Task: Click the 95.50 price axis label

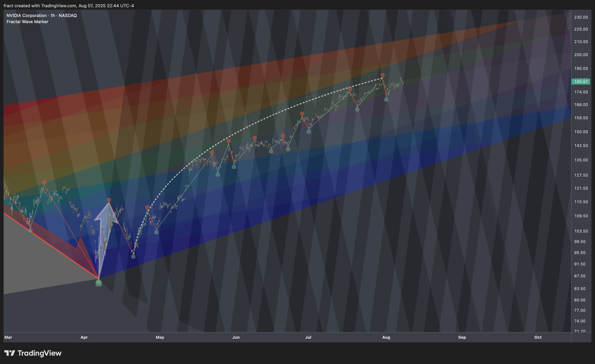Action: pos(580,253)
